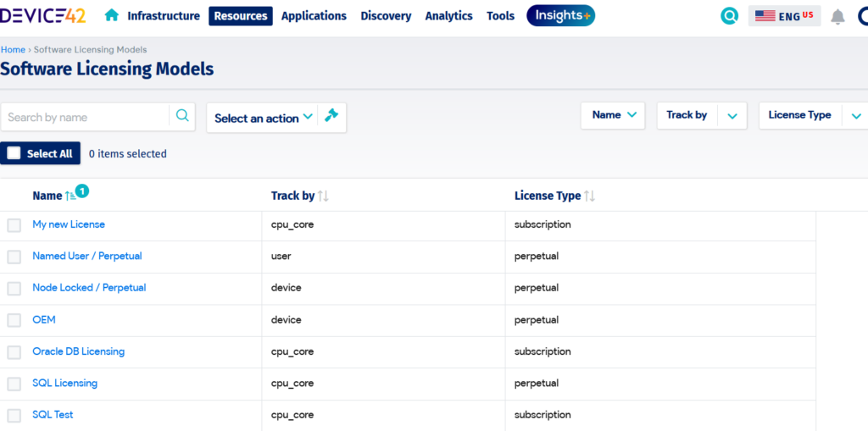Viewport: 868px width, 431px height.
Task: Click the License Type column header
Action: click(x=548, y=196)
